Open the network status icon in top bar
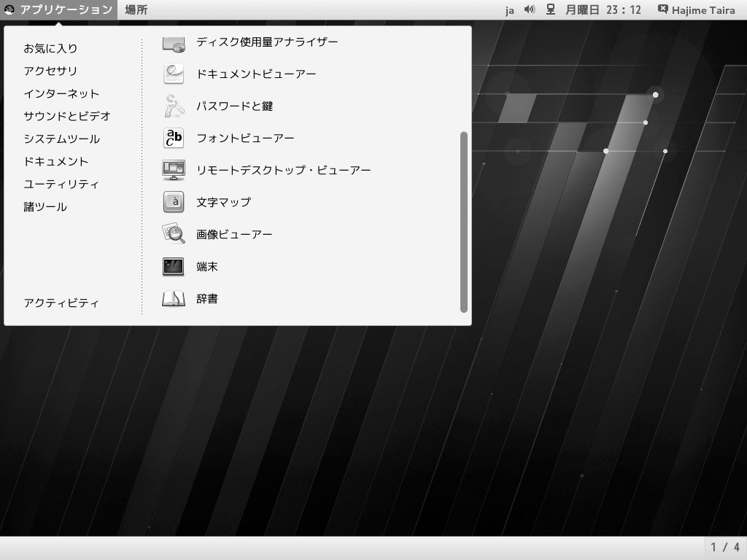Image resolution: width=747 pixels, height=560 pixels. pyautogui.click(x=550, y=9)
